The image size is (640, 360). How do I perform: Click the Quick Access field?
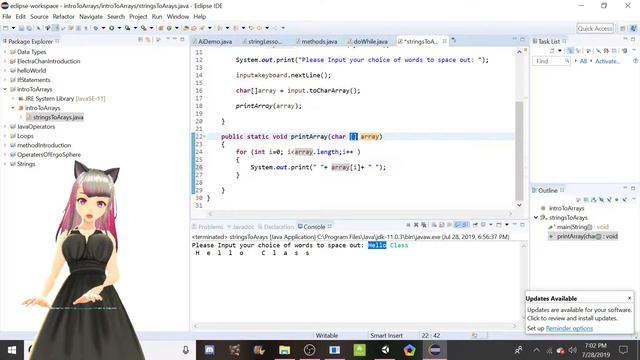[595, 28]
